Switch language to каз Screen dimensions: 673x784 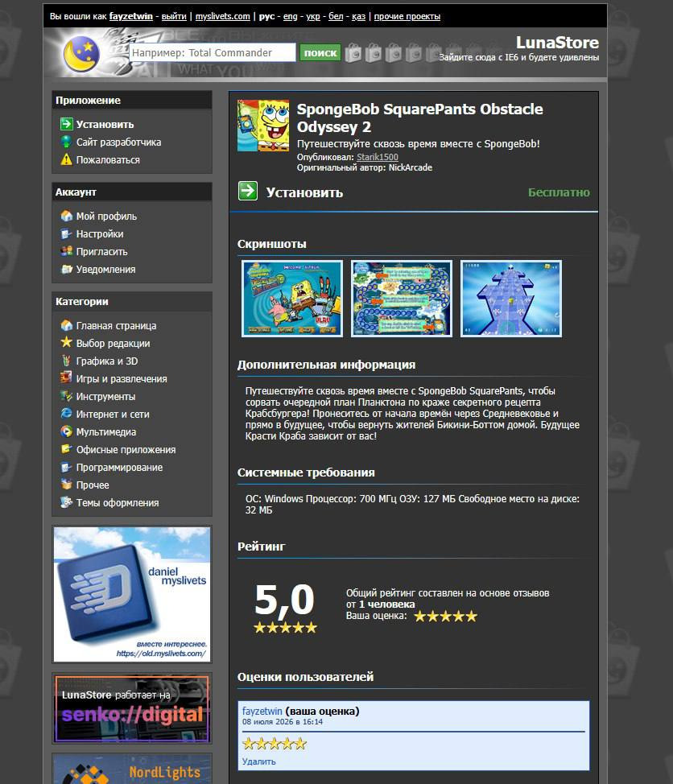pyautogui.click(x=358, y=16)
